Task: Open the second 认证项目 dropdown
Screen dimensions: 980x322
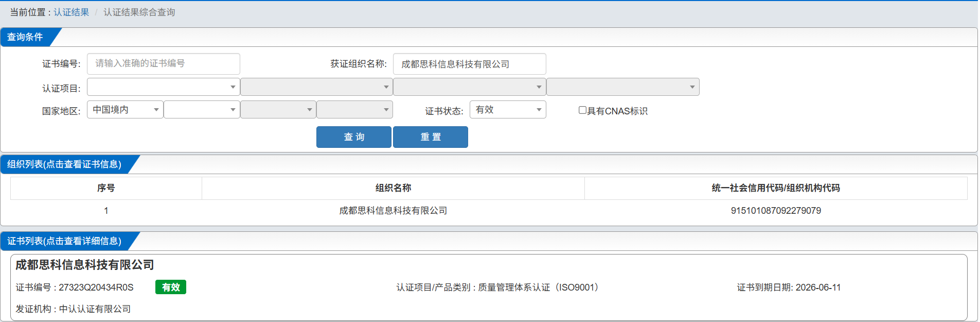Action: 316,87
